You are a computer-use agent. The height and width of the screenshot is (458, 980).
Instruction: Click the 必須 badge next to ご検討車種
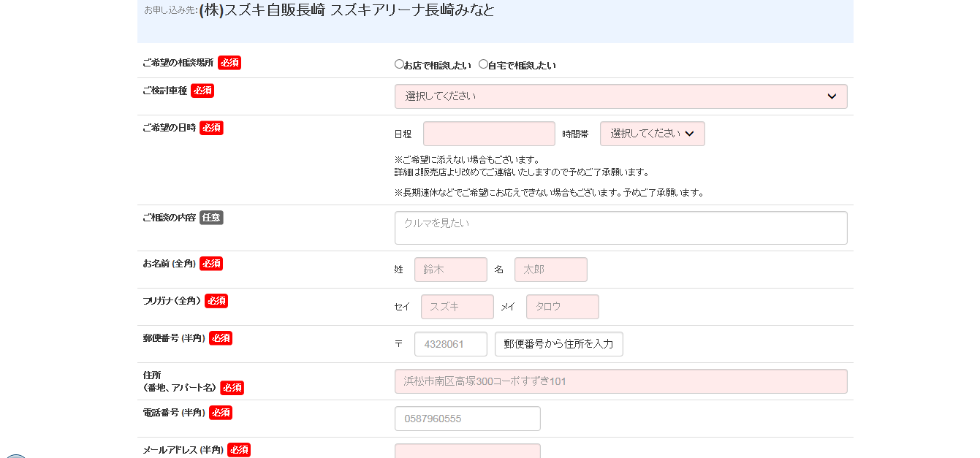[202, 91]
